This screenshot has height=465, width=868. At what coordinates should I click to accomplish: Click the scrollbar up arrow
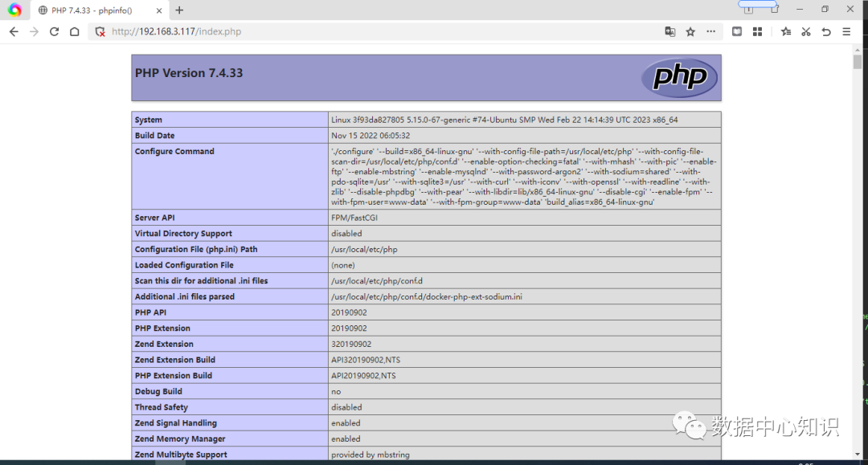(x=858, y=50)
